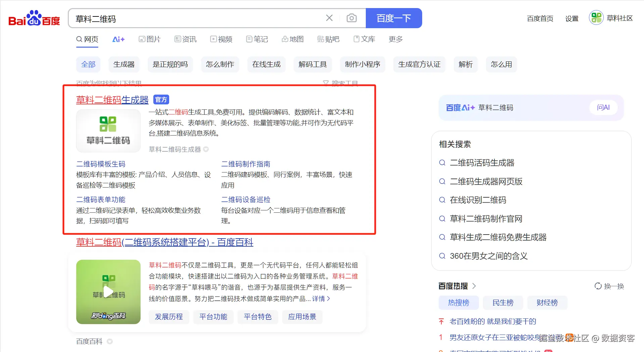
Task: Click the 平台功能 tag
Action: pyautogui.click(x=213, y=317)
